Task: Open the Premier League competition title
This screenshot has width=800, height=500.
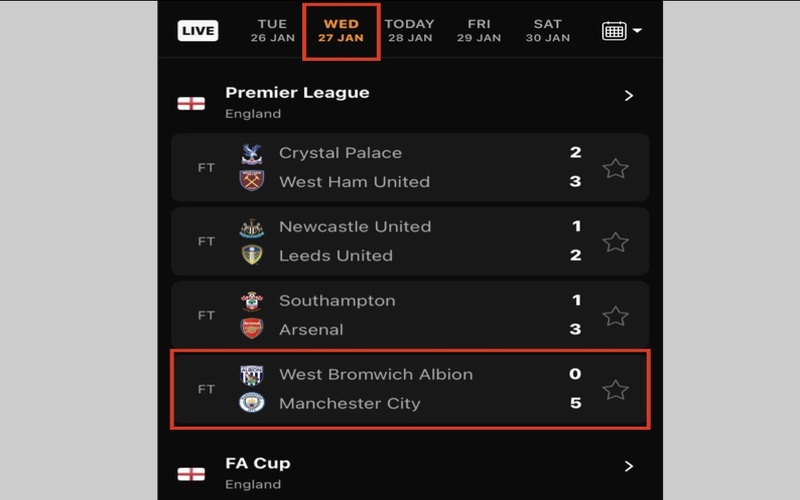Action: point(297,93)
